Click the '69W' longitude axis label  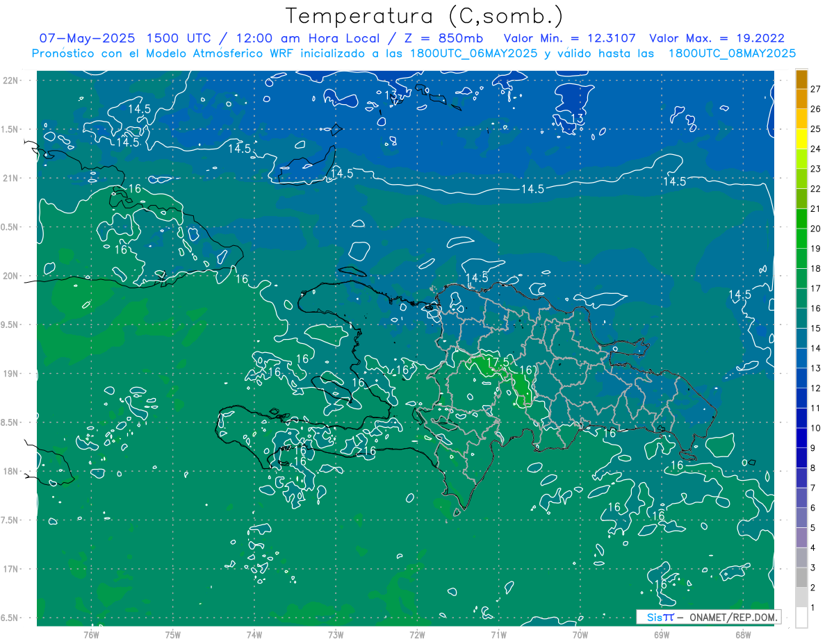tap(661, 634)
